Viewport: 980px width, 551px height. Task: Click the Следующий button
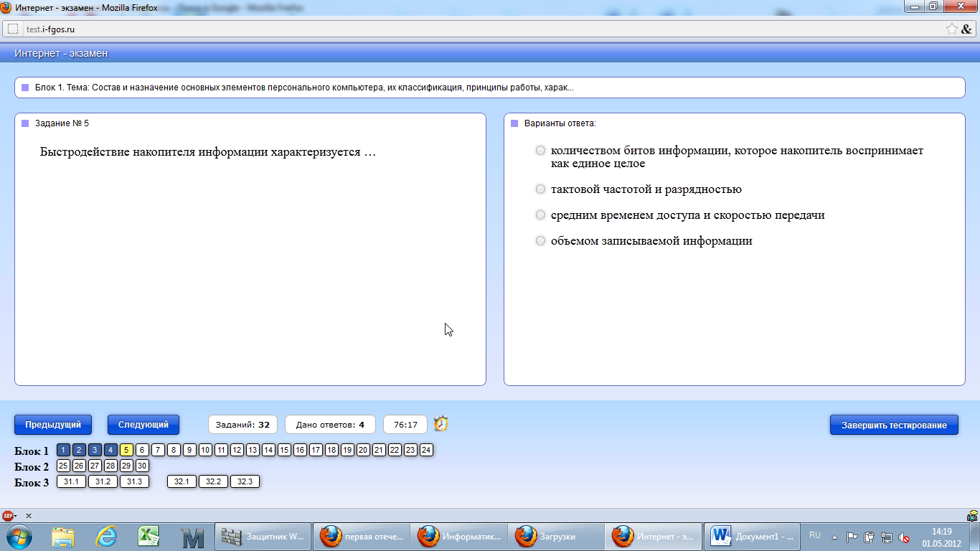coord(143,425)
